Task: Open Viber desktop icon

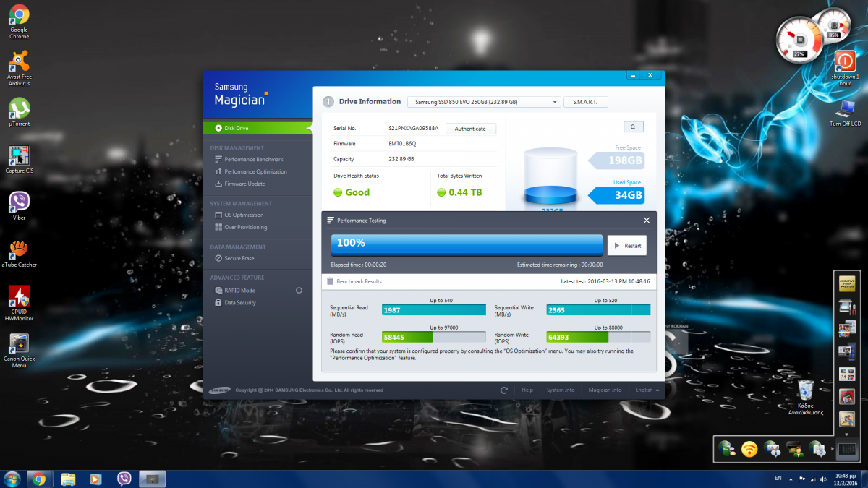Action: point(20,206)
